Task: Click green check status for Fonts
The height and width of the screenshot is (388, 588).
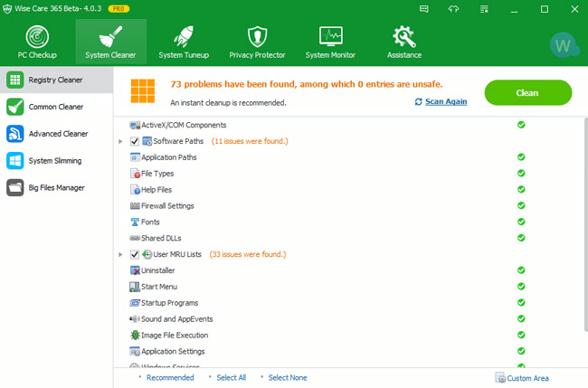Action: pos(521,222)
